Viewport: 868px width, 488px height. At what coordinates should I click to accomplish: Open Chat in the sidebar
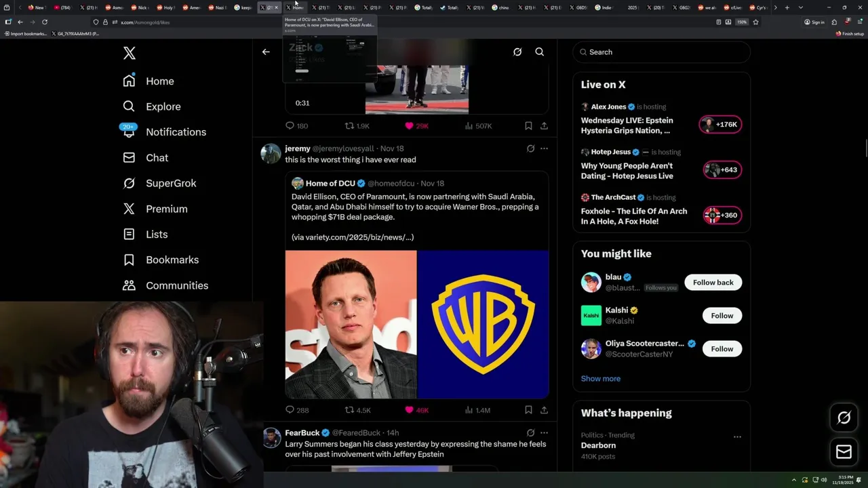[146, 158]
